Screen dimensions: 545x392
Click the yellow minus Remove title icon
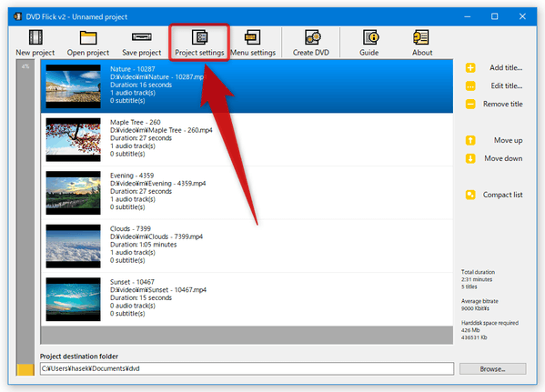470,104
